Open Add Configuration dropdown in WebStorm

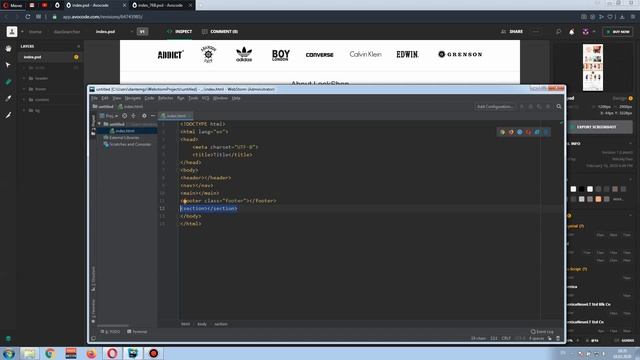[x=495, y=107]
